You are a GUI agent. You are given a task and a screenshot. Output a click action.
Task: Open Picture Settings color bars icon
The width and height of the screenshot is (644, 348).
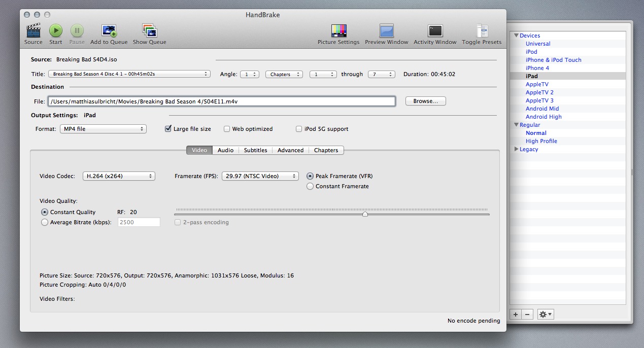click(338, 31)
